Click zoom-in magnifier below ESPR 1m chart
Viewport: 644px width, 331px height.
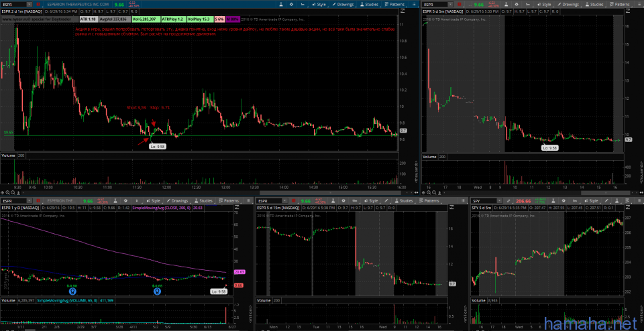click(8, 193)
